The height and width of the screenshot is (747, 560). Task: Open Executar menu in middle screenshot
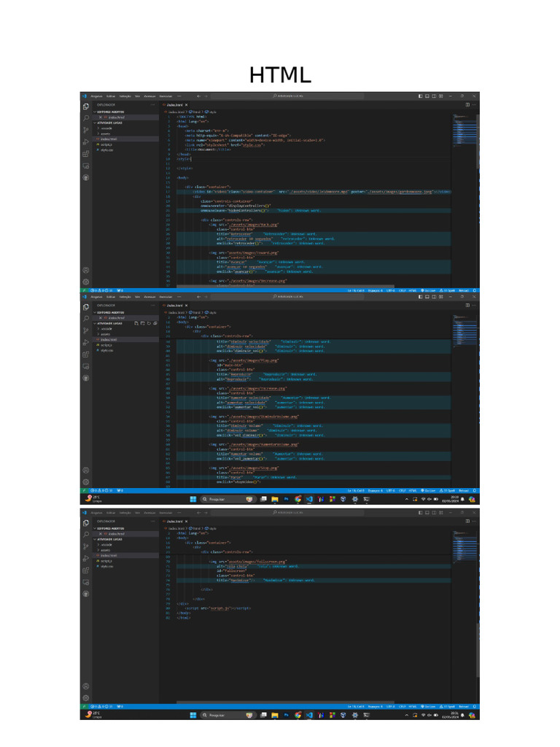click(x=166, y=297)
